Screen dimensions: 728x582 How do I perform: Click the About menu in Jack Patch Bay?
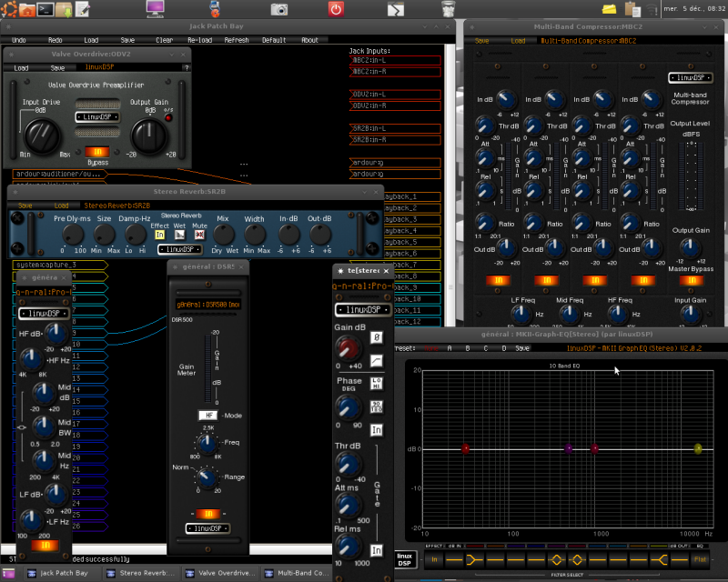pyautogui.click(x=309, y=40)
